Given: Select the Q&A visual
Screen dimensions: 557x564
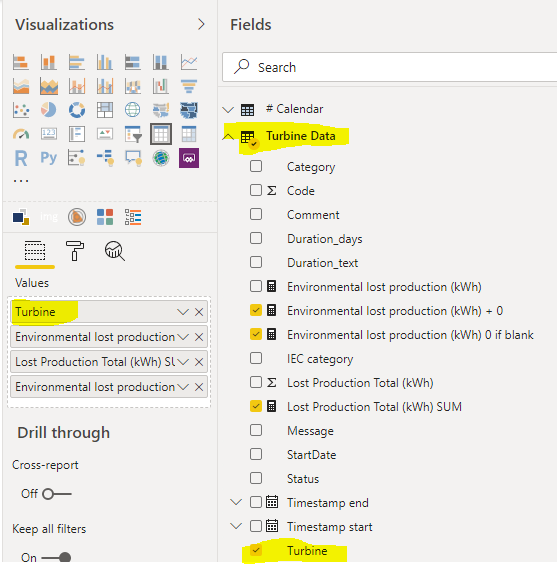Looking at the screenshot, I should click(x=133, y=158).
